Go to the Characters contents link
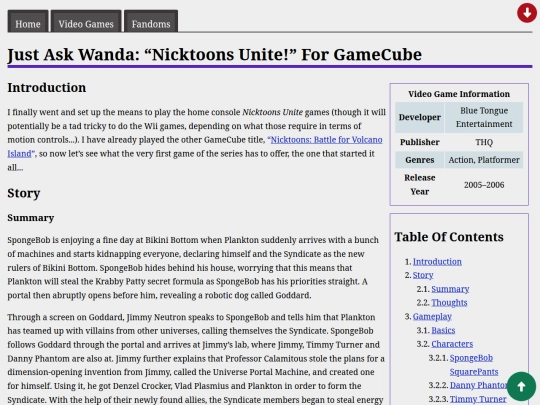Viewport: 540px width, 405px height. [452, 344]
